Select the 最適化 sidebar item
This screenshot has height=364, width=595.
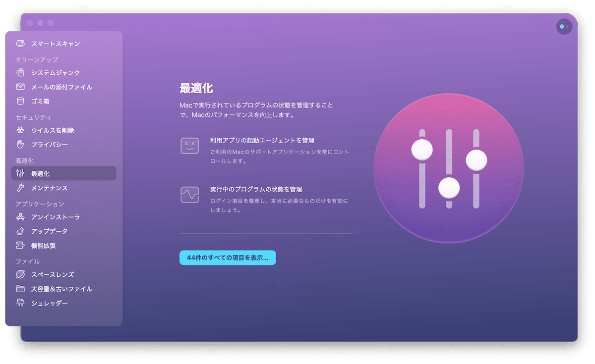click(64, 173)
